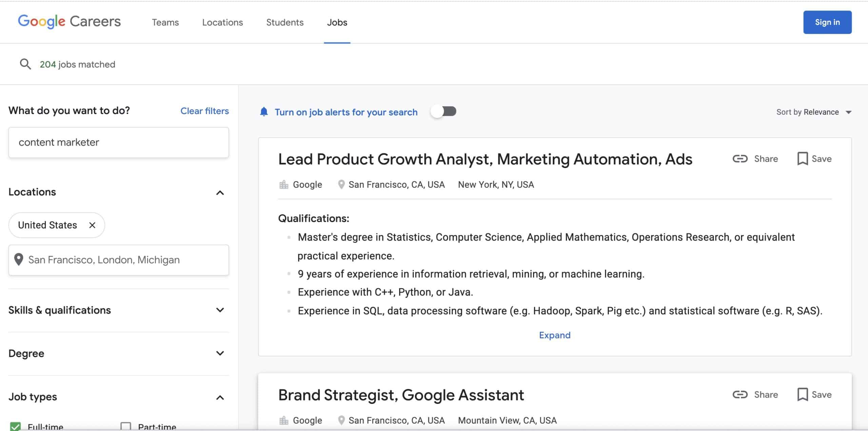This screenshot has width=868, height=431.
Task: Uncheck the Full-time job type checkbox
Action: pos(15,427)
